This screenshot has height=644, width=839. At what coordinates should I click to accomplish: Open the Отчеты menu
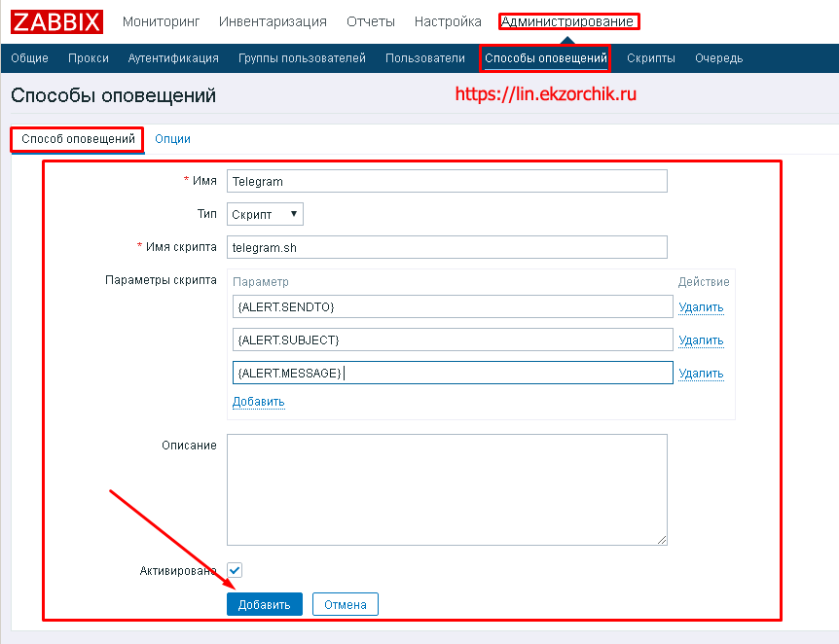click(371, 21)
